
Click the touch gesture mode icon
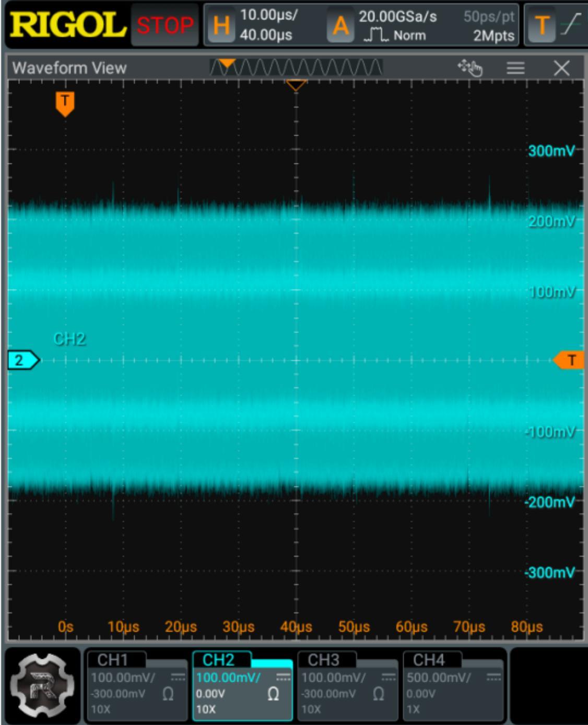[469, 68]
